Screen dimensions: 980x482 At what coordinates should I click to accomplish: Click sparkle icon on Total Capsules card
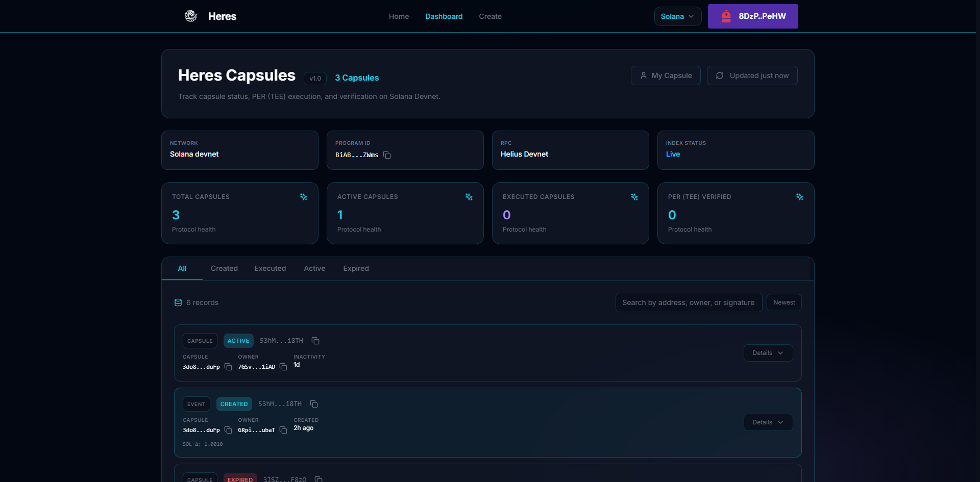pos(304,197)
